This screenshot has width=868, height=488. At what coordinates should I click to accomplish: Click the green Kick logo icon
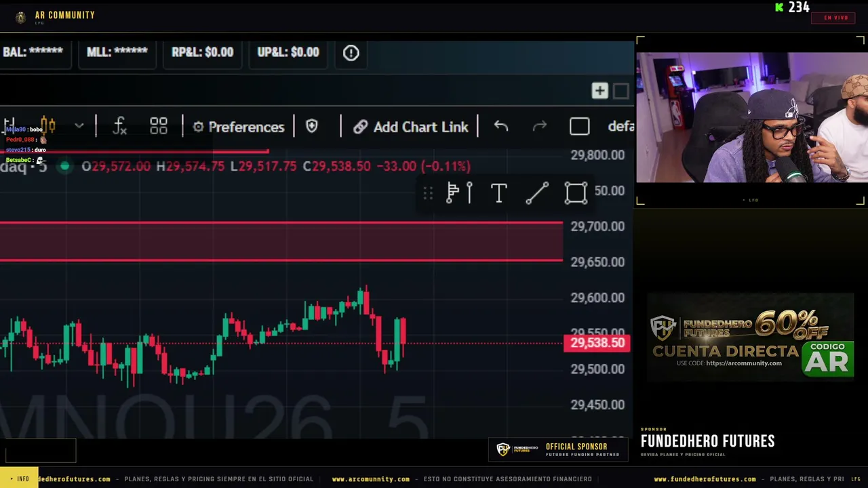(779, 7)
